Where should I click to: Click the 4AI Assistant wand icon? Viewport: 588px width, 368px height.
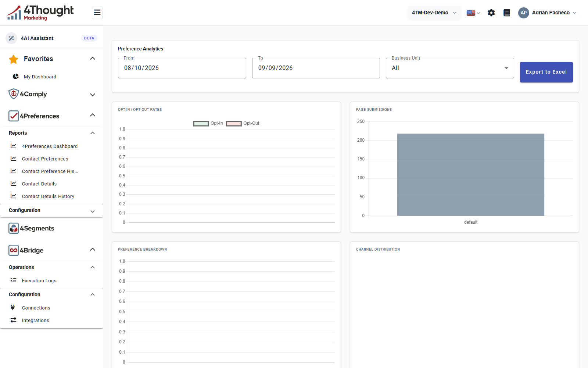(x=11, y=38)
